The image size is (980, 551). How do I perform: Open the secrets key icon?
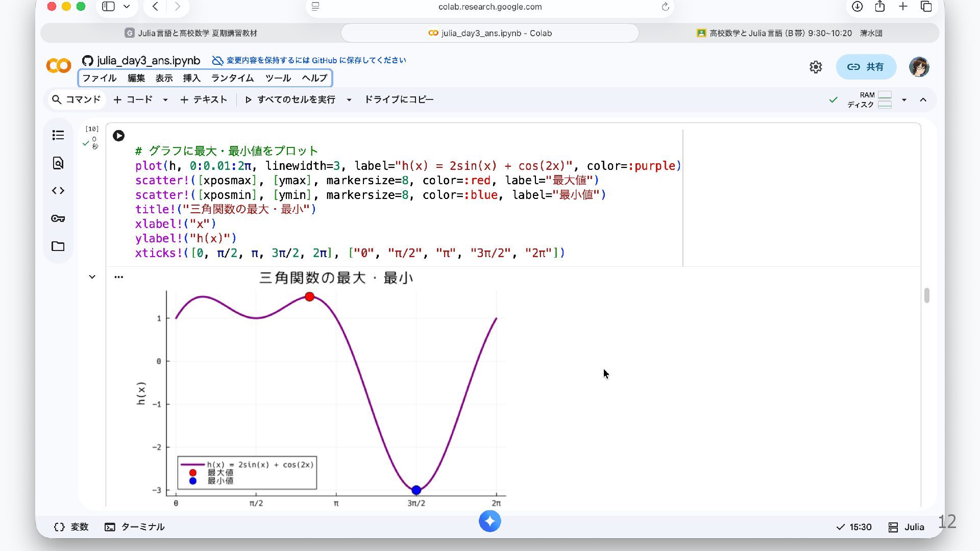(58, 218)
